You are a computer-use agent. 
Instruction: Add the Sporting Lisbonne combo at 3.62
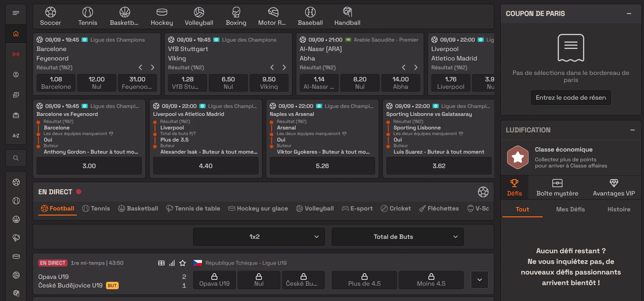pyautogui.click(x=439, y=166)
